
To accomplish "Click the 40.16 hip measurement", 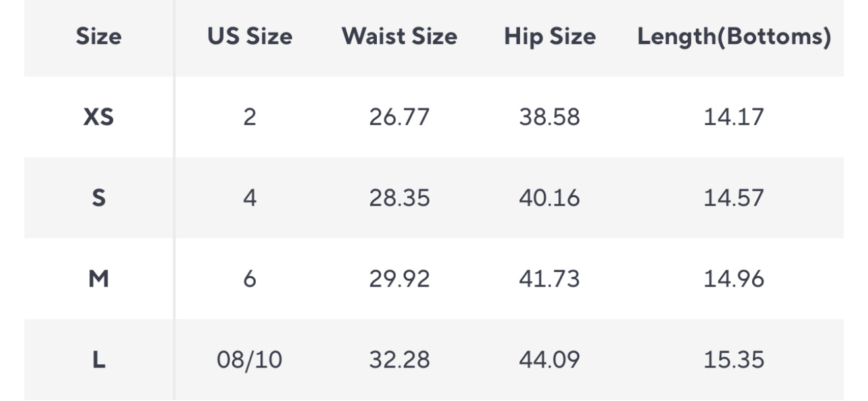I will 550,198.
